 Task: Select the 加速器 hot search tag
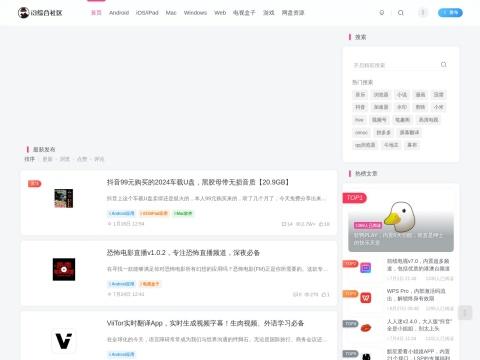pos(381,107)
